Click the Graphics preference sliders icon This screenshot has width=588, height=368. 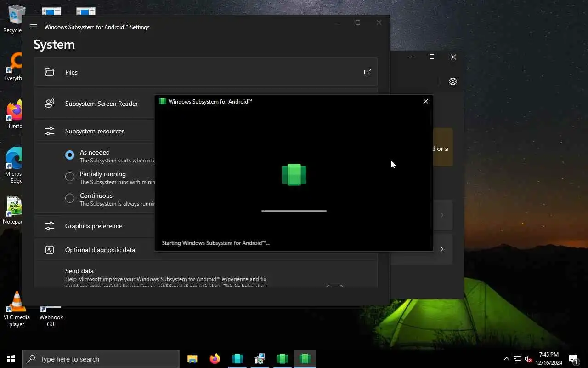pos(50,226)
